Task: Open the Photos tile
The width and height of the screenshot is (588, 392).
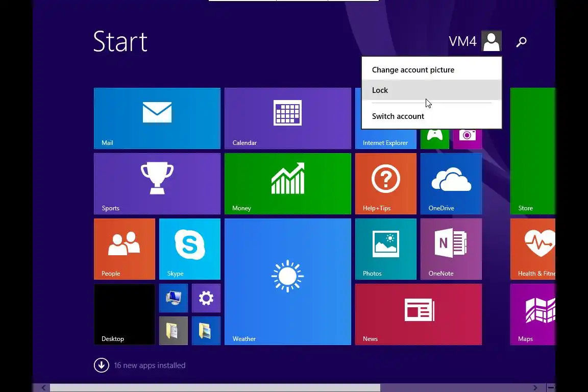Action: [386, 249]
